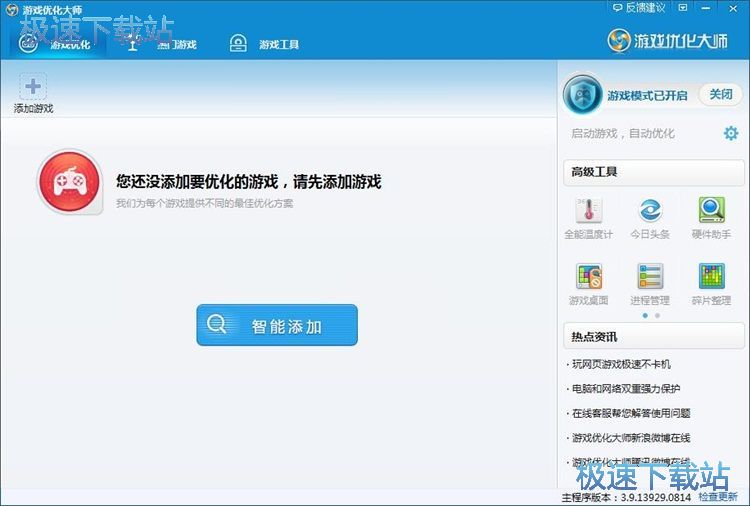This screenshot has height=506, width=750.
Task: Click the game mode shield icon
Action: coord(583,95)
